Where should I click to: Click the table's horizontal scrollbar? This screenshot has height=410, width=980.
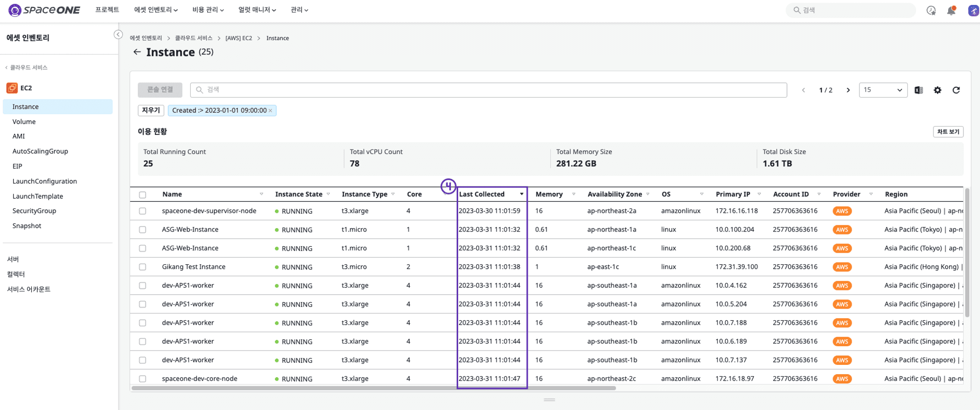[373, 388]
